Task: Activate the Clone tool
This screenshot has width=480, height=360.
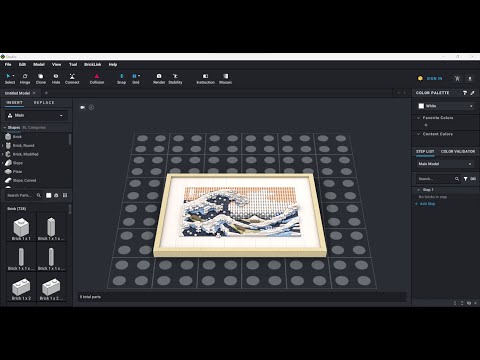Action: click(x=41, y=79)
